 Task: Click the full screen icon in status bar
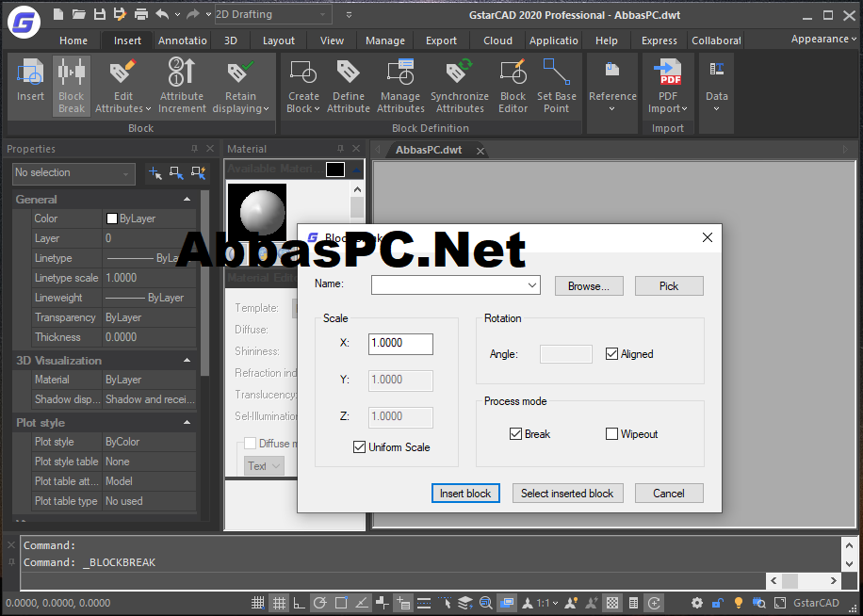pyautogui.click(x=780, y=603)
